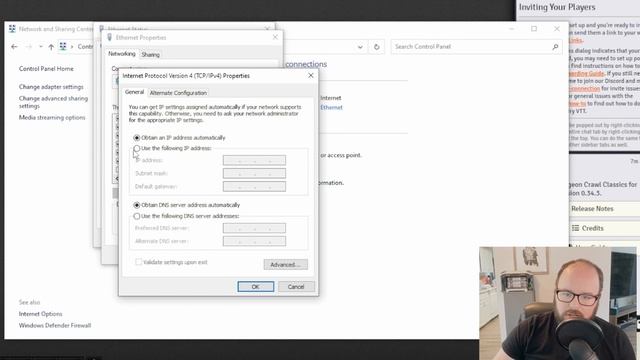Refresh the Control Panel view
Viewport: 640px width, 360px height.
point(376,47)
